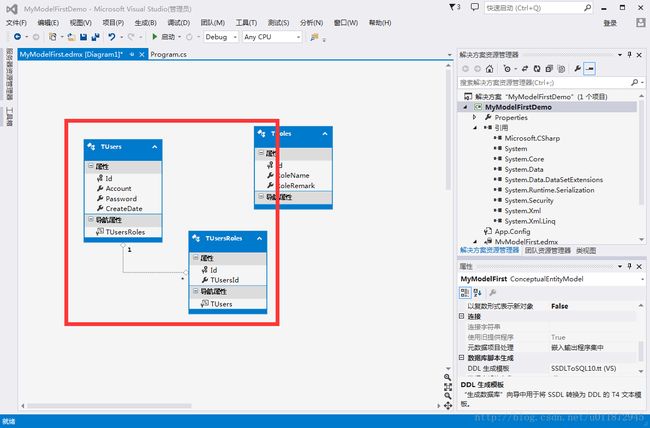650x428 pixels.
Task: Click the diagram zoom to fit icon
Action: [x=448, y=387]
